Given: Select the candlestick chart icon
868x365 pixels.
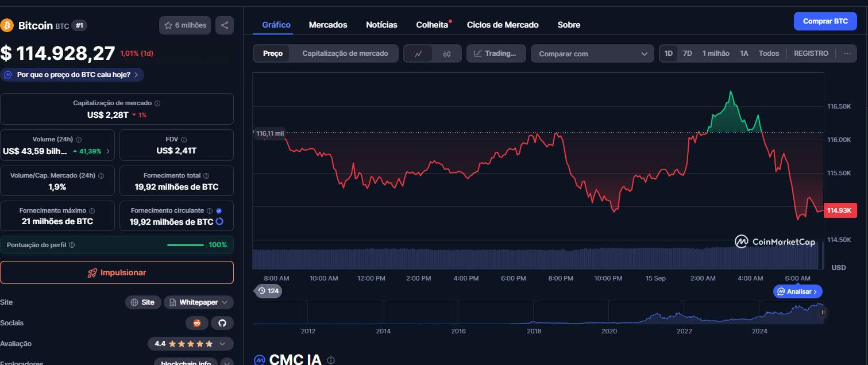Looking at the screenshot, I should [447, 53].
